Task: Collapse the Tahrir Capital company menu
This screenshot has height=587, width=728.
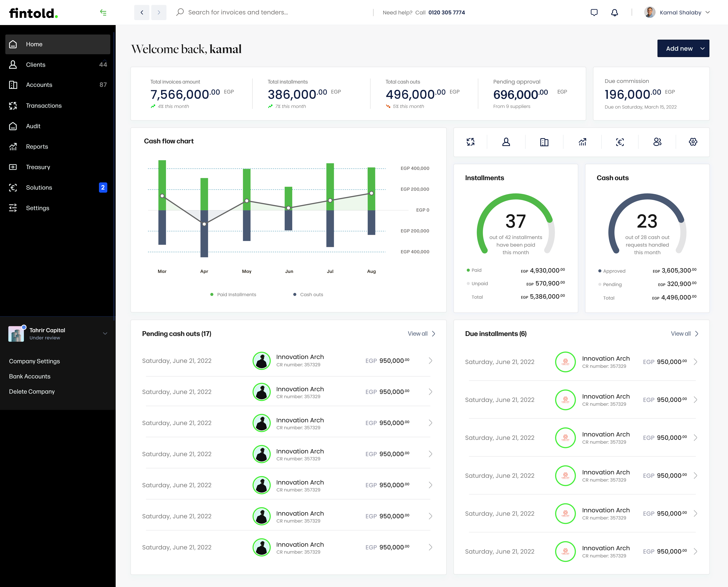Action: 105,333
